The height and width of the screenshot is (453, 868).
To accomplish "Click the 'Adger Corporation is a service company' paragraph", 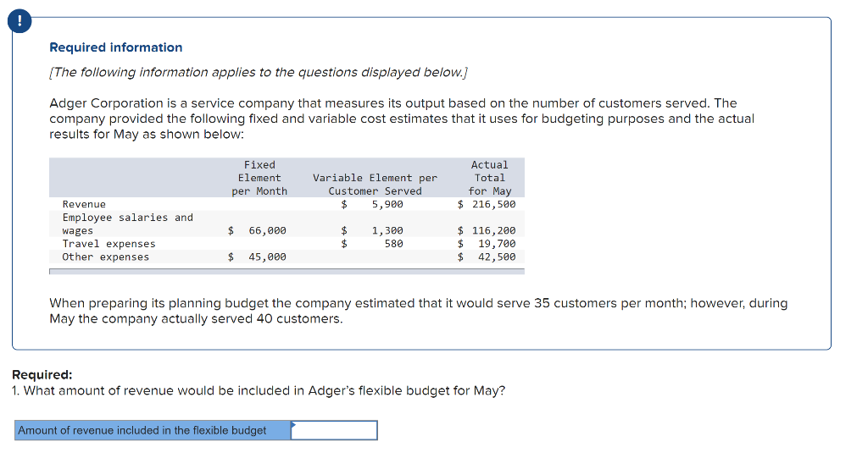I will point(402,119).
